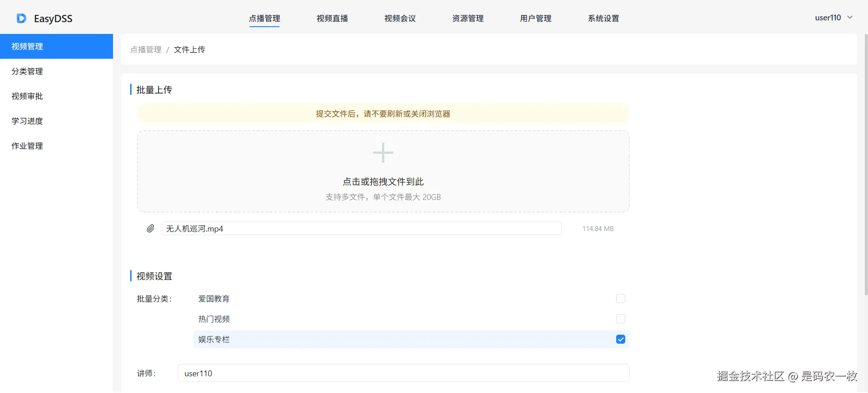Click the plus icon in the upload area
868x393 pixels.
click(x=383, y=153)
